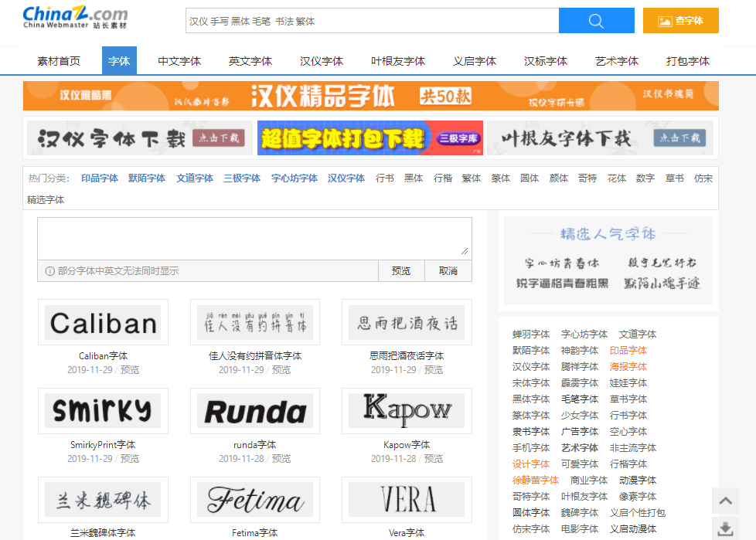Open the 艺术字体 tab
The width and height of the screenshot is (756, 540).
tap(617, 61)
